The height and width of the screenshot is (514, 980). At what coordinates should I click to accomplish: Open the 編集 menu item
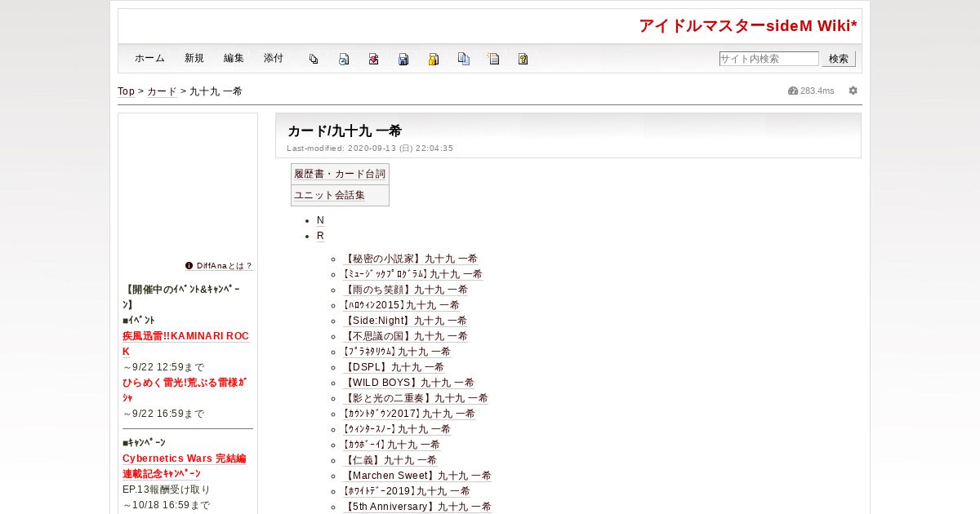pyautogui.click(x=234, y=59)
